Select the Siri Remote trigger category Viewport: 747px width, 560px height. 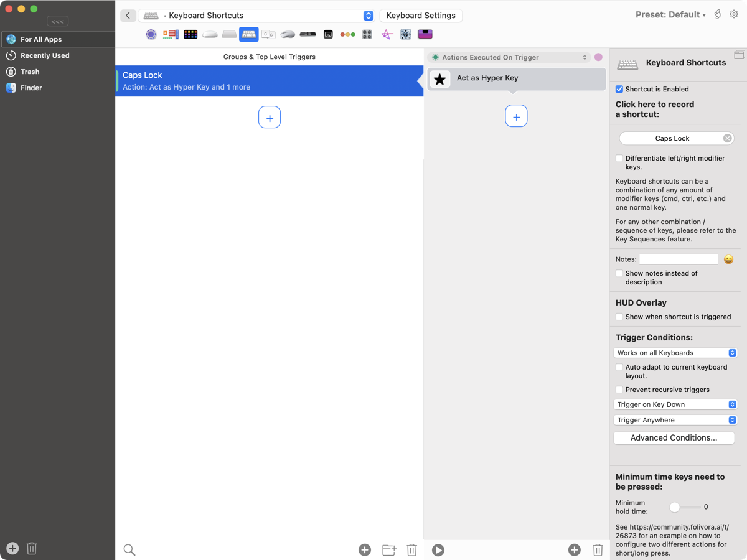click(308, 34)
